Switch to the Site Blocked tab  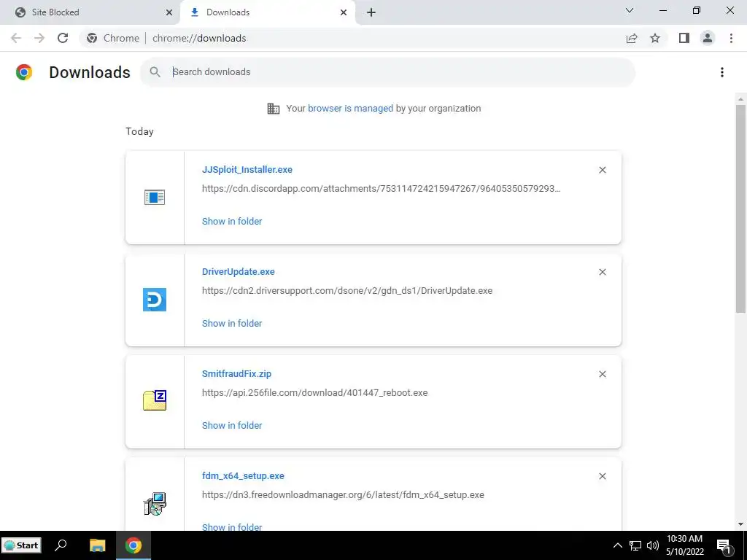[90, 12]
